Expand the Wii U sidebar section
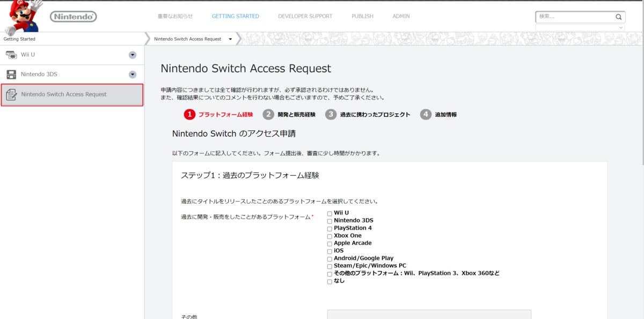 click(133, 55)
